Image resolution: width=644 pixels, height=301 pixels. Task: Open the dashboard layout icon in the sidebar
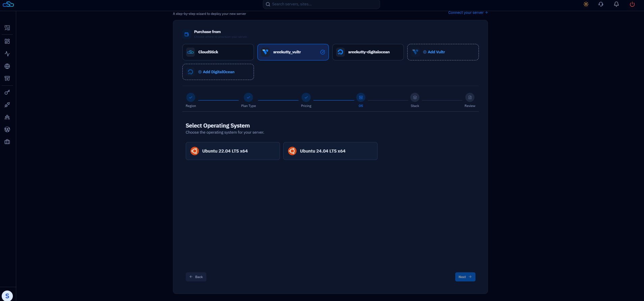[7, 28]
